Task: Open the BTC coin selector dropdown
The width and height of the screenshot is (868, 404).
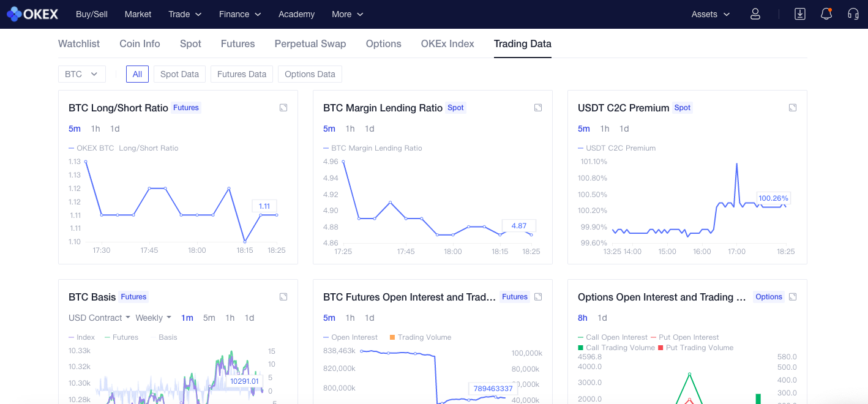Action: [81, 74]
